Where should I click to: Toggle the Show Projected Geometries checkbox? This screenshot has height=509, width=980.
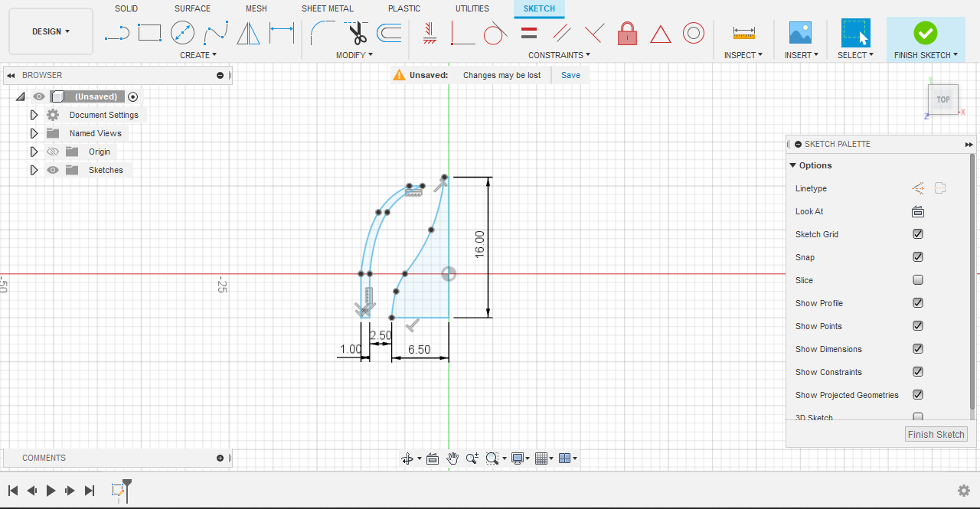918,395
